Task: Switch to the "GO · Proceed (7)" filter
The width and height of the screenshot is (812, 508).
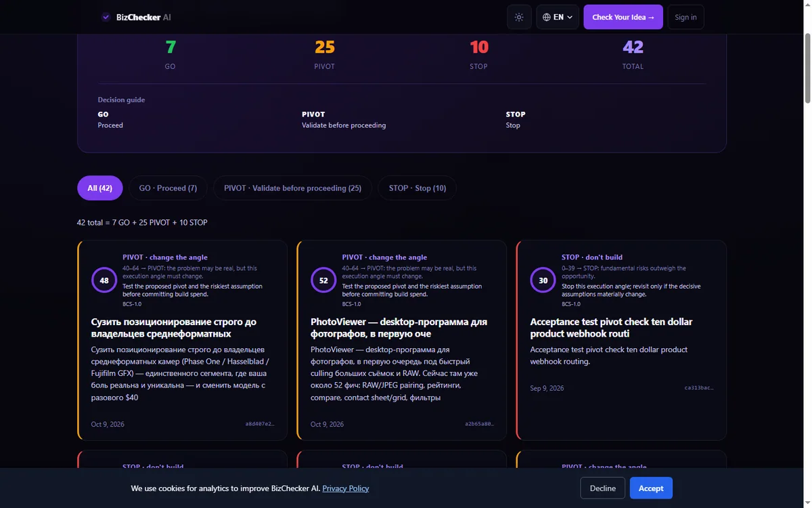Action: click(168, 188)
